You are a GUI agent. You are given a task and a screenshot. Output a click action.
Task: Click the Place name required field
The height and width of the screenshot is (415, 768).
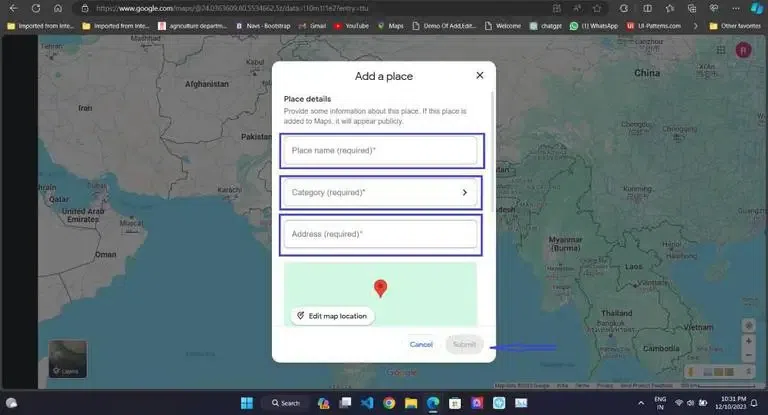pos(380,150)
